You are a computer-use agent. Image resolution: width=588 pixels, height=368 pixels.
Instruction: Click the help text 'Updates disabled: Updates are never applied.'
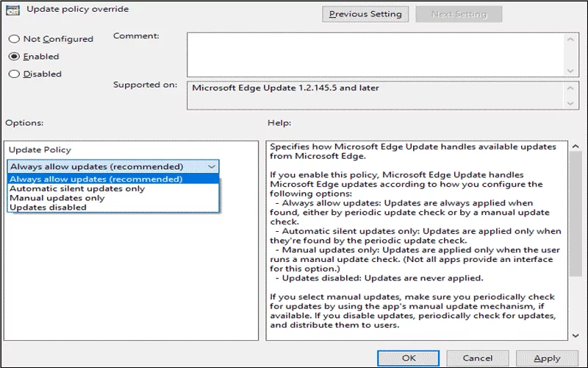382,278
